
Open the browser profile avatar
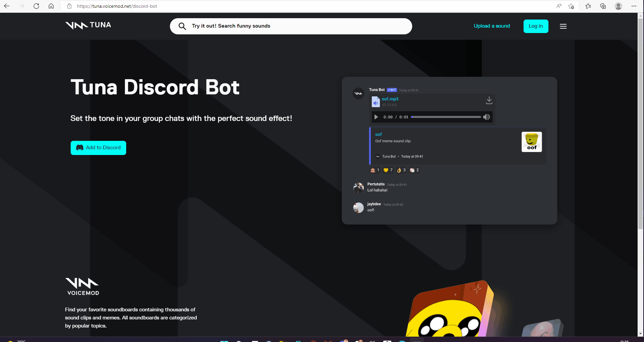point(618,6)
